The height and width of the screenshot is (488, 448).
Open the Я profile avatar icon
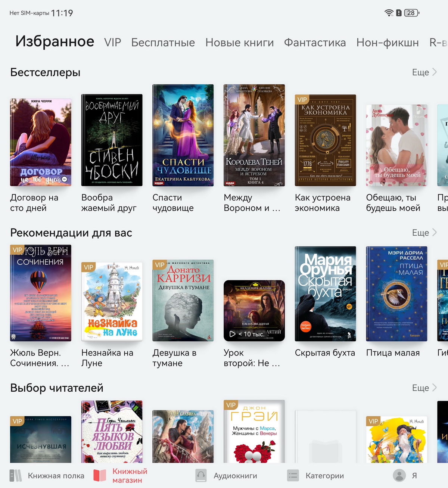pyautogui.click(x=399, y=475)
